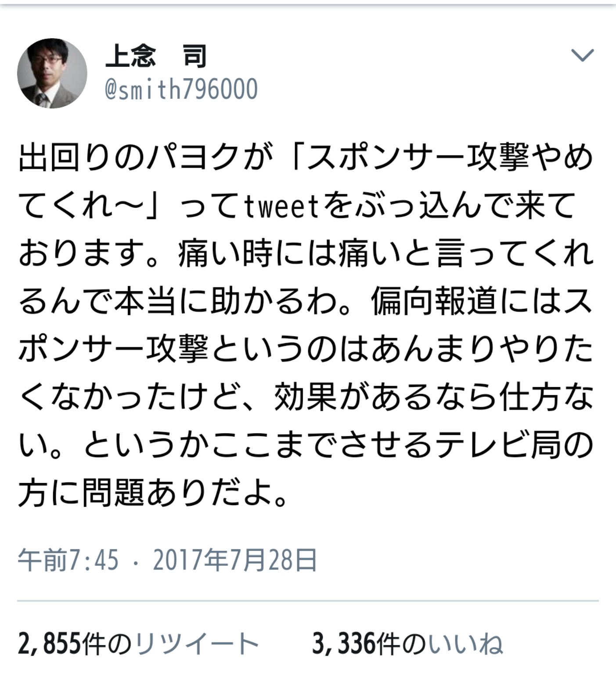Click the profile avatar photo

(52, 73)
